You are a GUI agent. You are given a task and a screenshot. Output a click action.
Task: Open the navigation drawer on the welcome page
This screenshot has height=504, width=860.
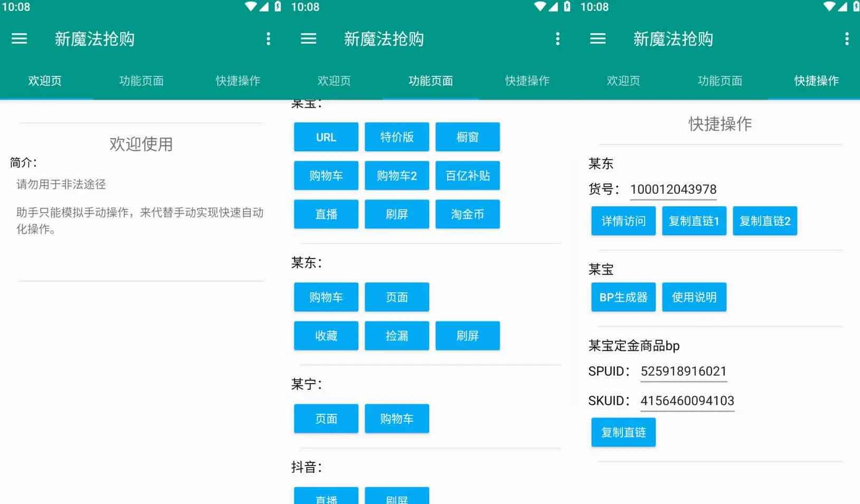tap(19, 39)
